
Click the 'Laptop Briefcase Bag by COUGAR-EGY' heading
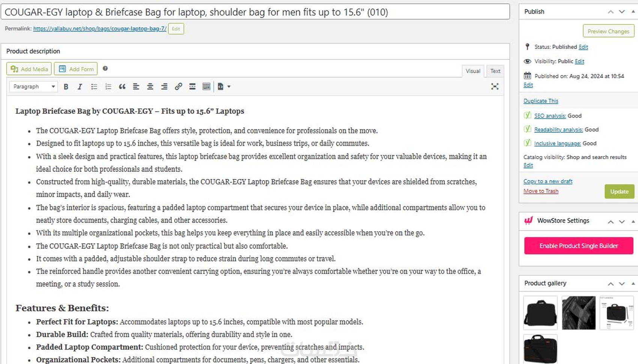pyautogui.click(x=130, y=111)
